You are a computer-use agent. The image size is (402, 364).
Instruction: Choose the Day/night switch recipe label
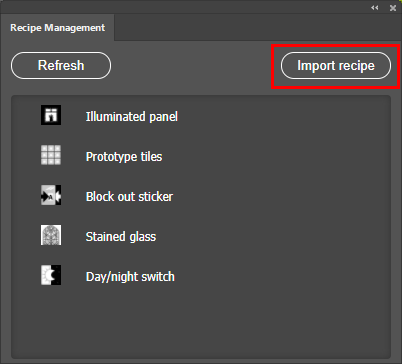[x=130, y=277]
